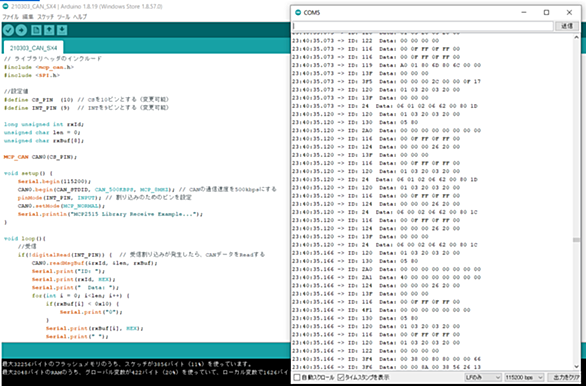The height and width of the screenshot is (386, 586).
Task: Select the 210303_CAN_SX4 sketch tab
Action: click(34, 48)
